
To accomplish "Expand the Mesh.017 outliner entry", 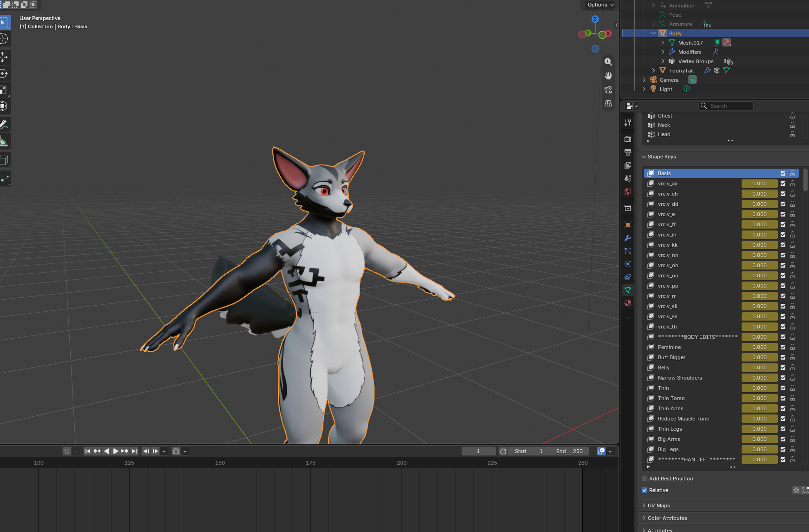I will tap(663, 43).
